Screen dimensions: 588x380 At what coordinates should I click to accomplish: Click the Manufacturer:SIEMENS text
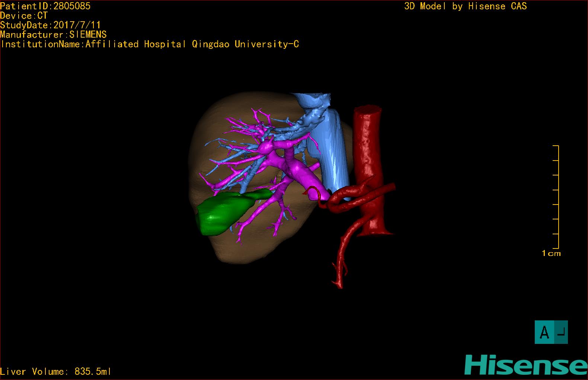[x=53, y=35]
